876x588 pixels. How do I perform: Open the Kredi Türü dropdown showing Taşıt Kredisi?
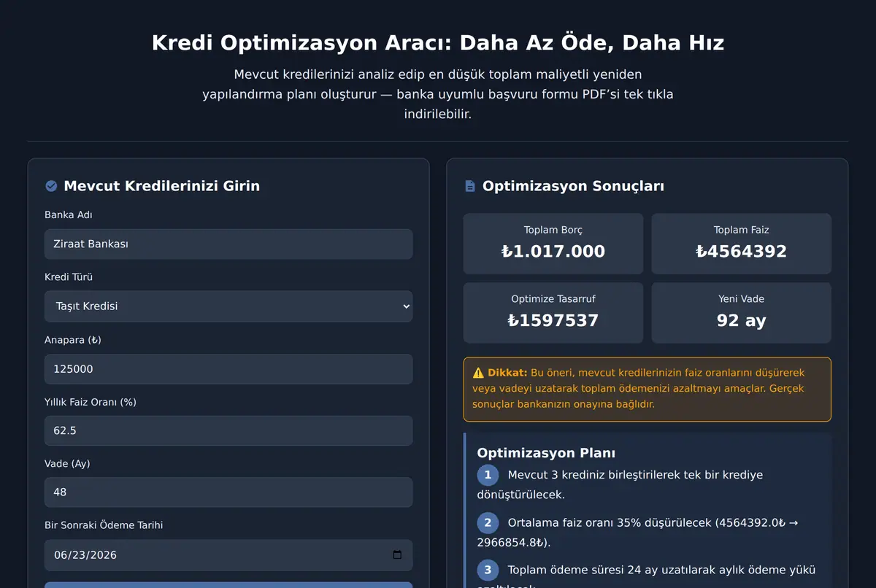[x=228, y=306]
